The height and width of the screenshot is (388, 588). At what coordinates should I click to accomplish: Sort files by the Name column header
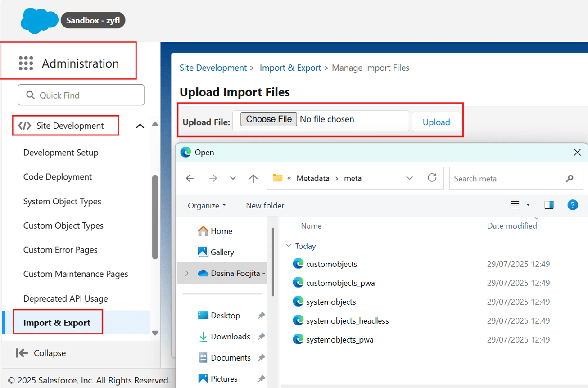point(311,226)
